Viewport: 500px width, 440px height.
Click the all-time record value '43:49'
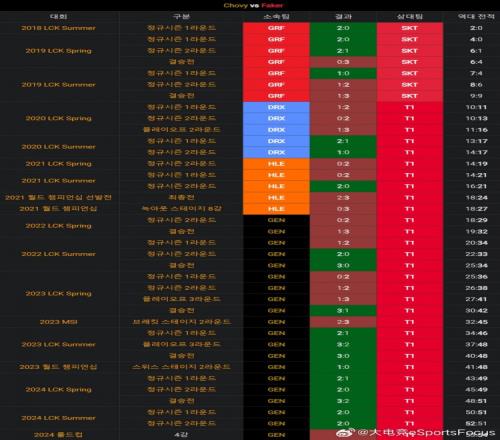click(476, 378)
